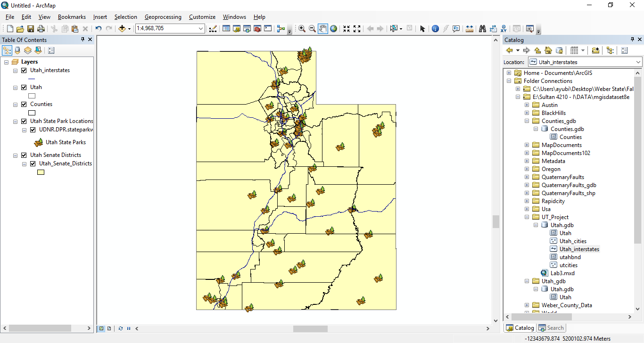The width and height of the screenshot is (644, 343).
Task: Uncheck the Utah layer checkbox
Action: (x=24, y=87)
